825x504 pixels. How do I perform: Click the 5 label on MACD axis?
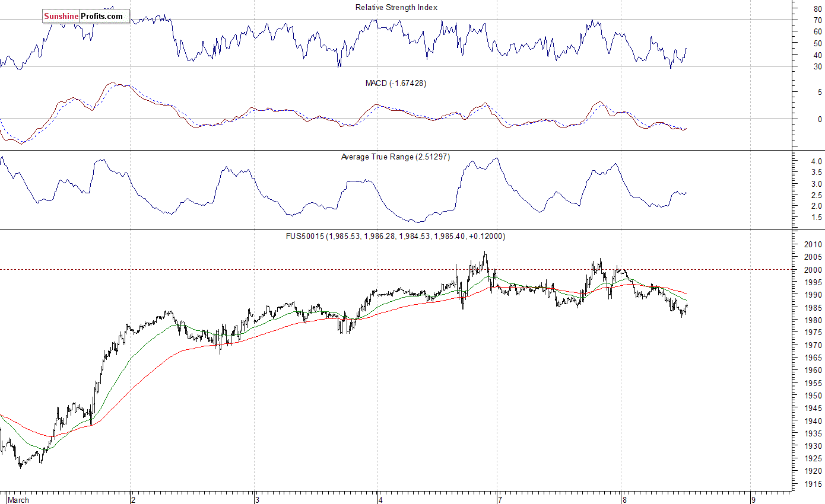(820, 92)
